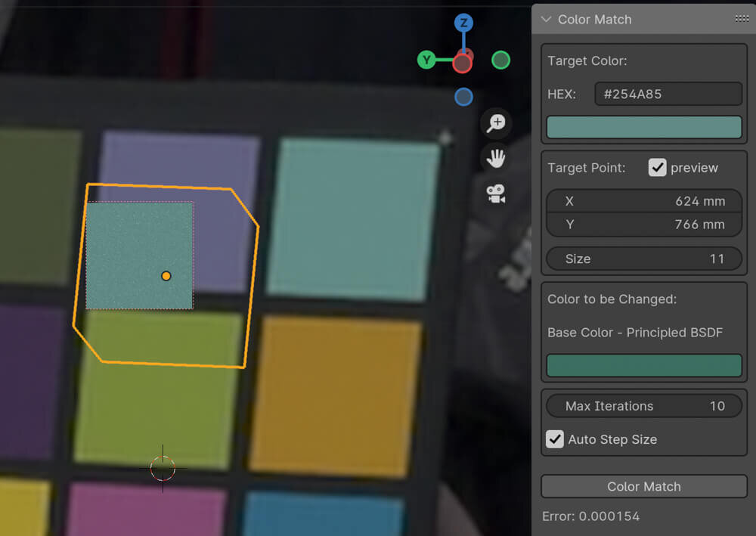Click the Target Point Y value field
Viewport: 756px width, 536px height.
point(643,224)
